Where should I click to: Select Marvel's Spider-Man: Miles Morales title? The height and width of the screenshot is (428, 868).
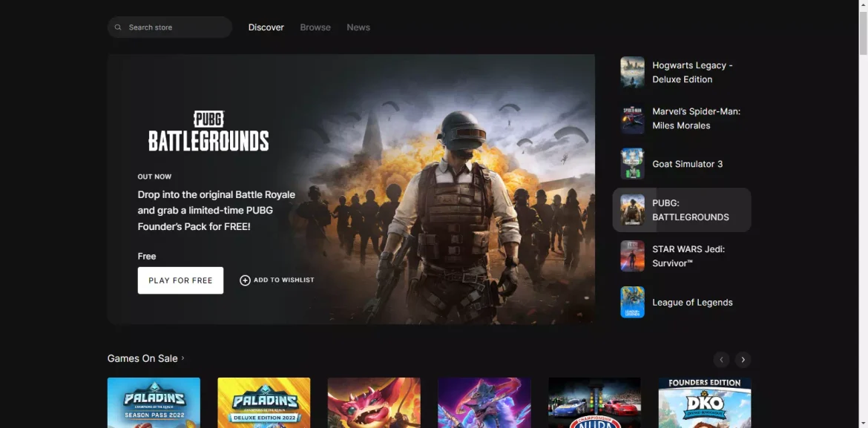pos(697,119)
